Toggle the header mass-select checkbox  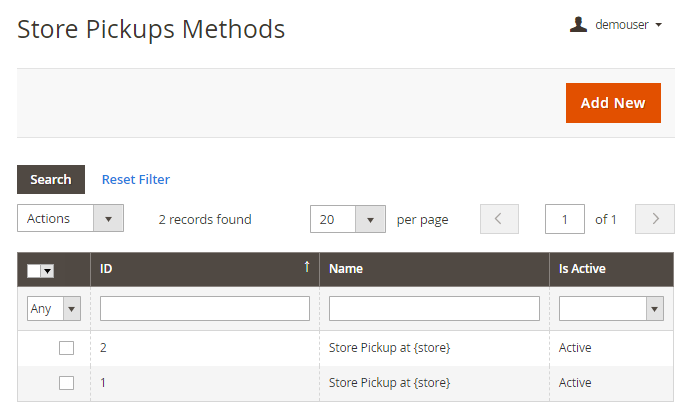[34, 270]
